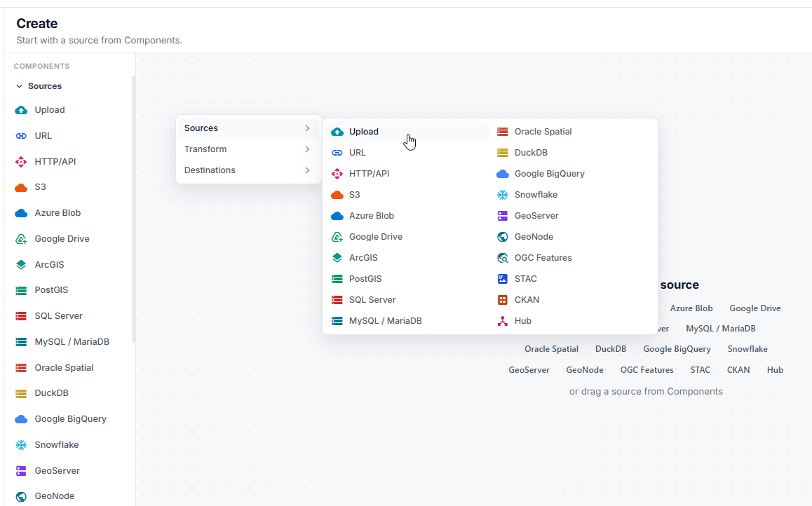The height and width of the screenshot is (506, 812).
Task: Click the GeoNode chip on canvas
Action: click(x=585, y=370)
